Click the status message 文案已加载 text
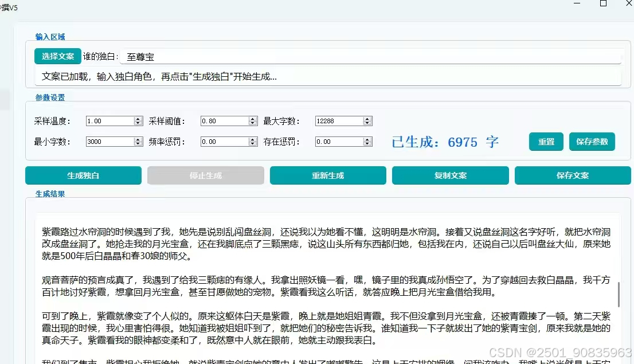Viewport: 634px width, 364px height. (x=159, y=76)
